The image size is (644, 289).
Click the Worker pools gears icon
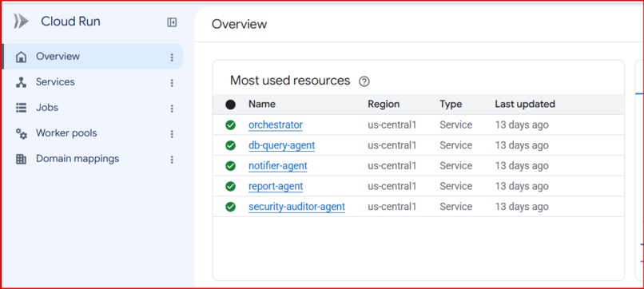pos(21,133)
